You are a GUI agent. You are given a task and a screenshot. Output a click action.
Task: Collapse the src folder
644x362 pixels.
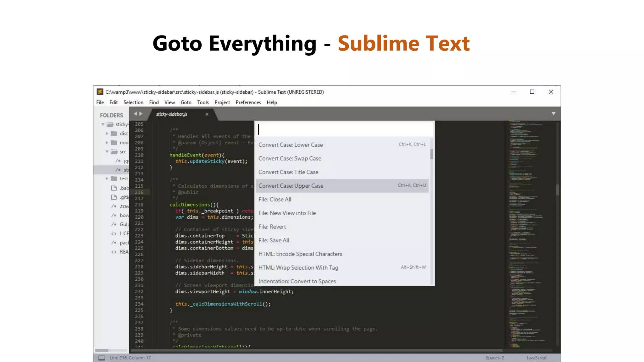point(107,152)
